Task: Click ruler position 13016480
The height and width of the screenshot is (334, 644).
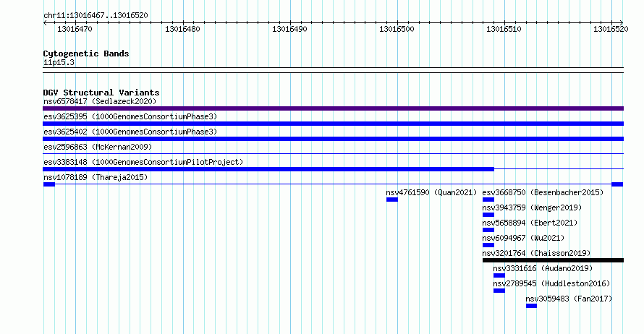Action: 182,29
